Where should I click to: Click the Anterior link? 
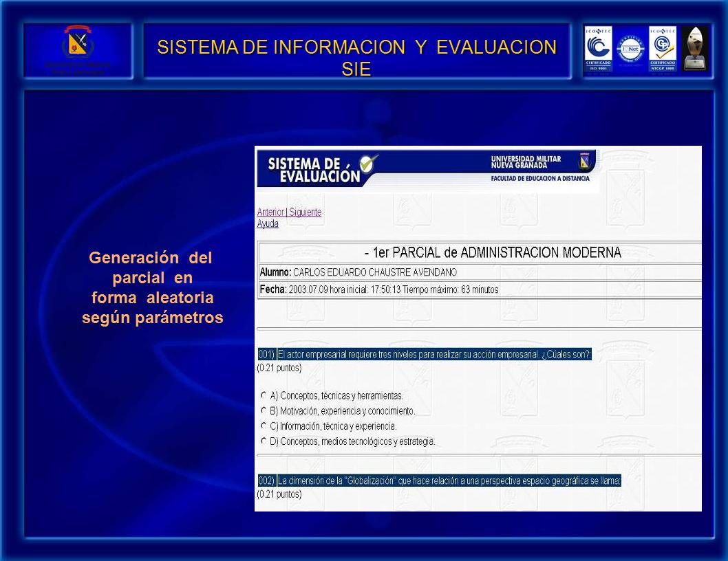[270, 212]
